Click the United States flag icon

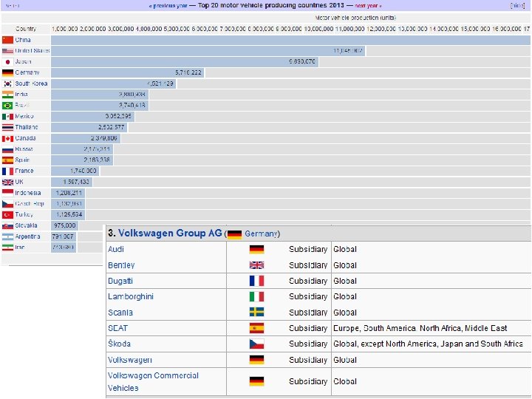pos(7,51)
